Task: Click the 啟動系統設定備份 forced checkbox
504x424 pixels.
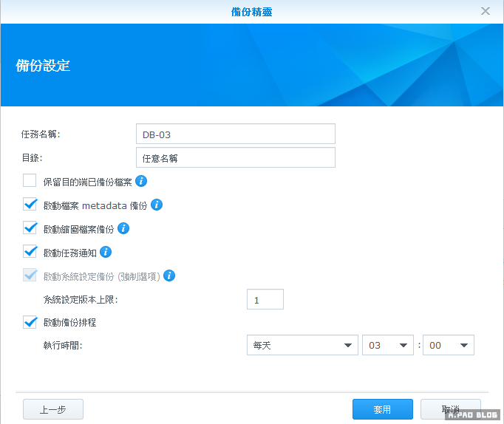Action: (x=30, y=276)
